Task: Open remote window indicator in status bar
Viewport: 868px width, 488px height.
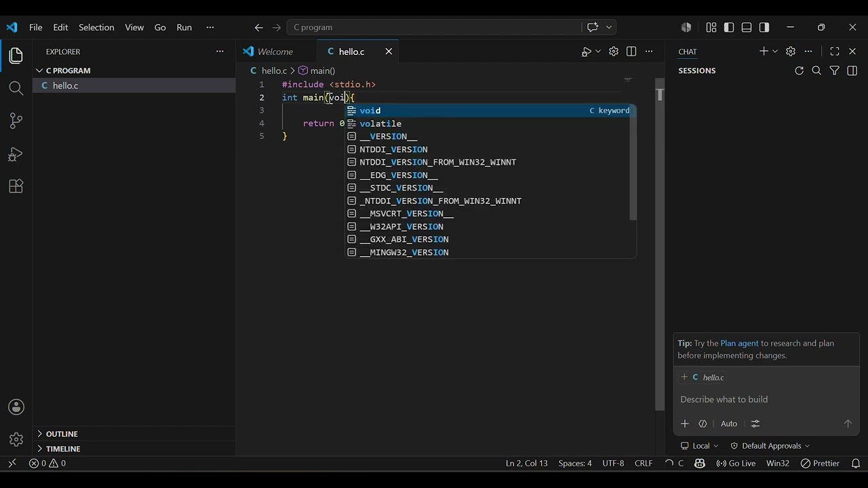Action: (12, 464)
